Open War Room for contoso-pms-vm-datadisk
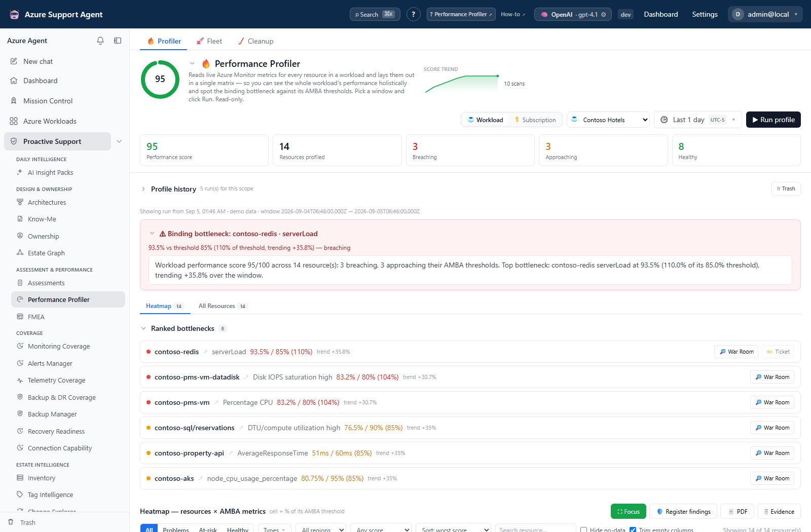Viewport: 811px width, 532px height. point(772,377)
